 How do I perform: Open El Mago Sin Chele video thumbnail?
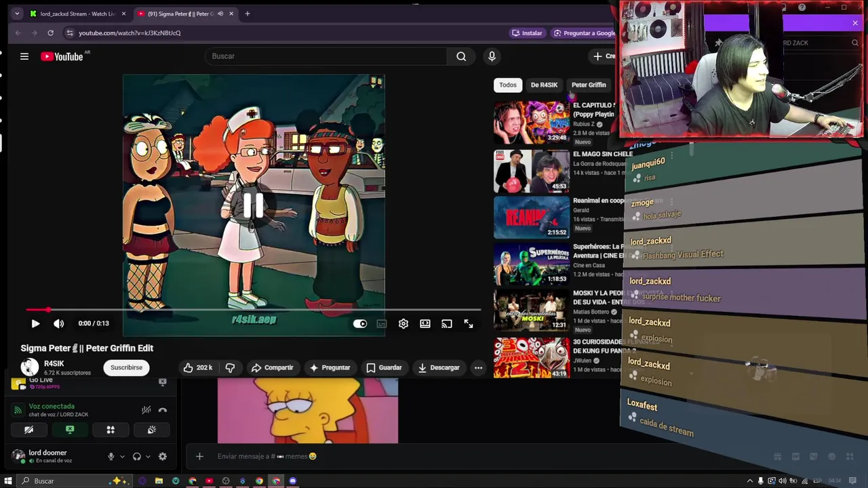(x=532, y=171)
